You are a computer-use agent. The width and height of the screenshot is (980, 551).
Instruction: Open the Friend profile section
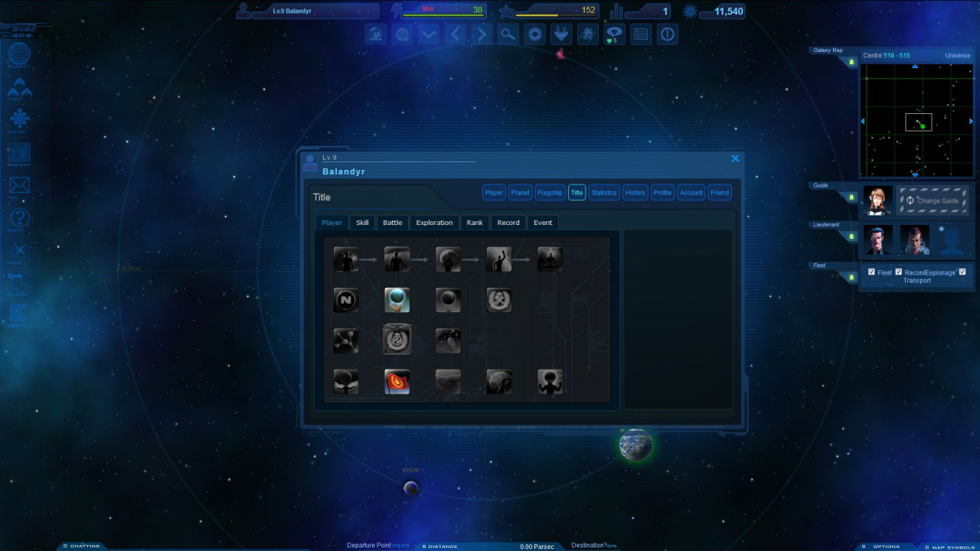(720, 193)
